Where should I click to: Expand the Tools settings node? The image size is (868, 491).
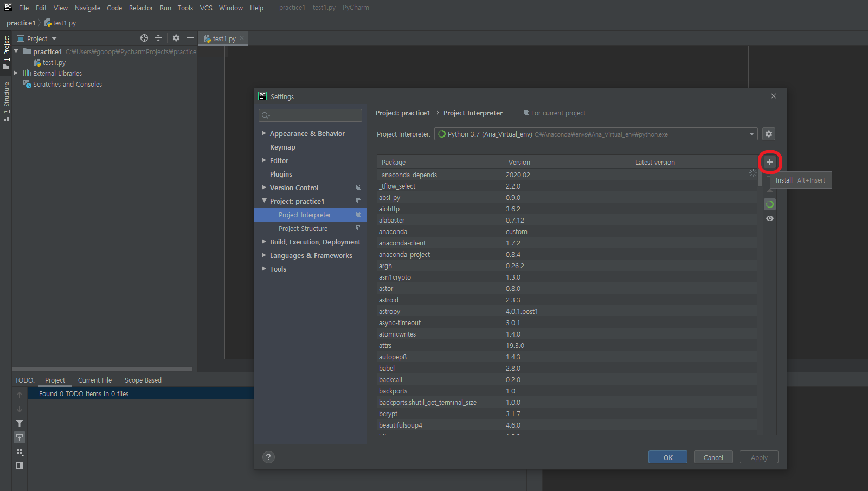coord(264,269)
